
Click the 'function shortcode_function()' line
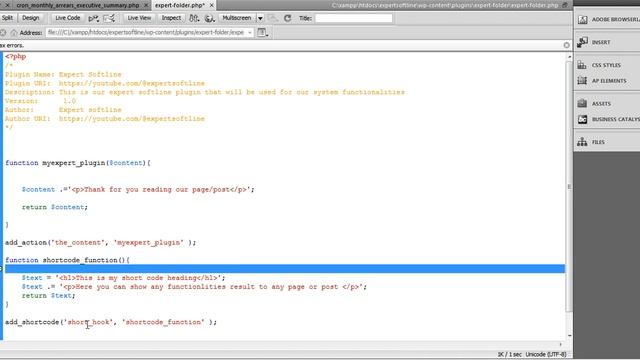[67, 260]
